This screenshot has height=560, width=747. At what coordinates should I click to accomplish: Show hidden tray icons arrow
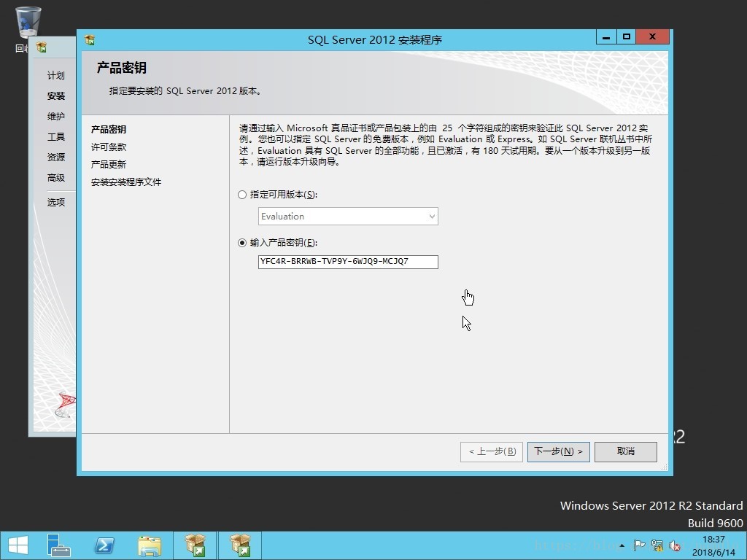coord(622,545)
